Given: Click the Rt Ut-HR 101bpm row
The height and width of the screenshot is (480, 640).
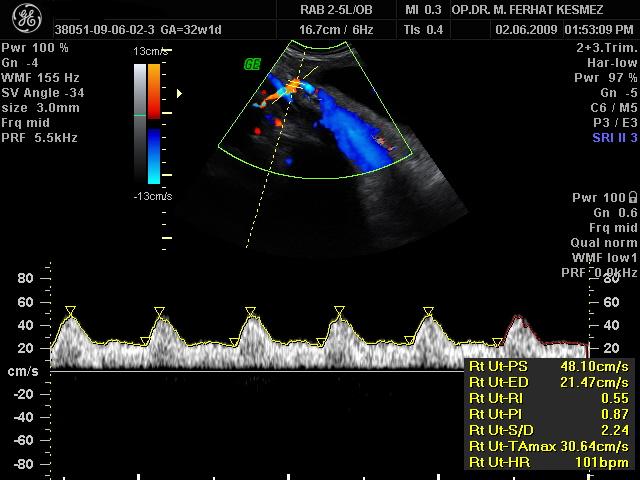Looking at the screenshot, I should [x=548, y=462].
